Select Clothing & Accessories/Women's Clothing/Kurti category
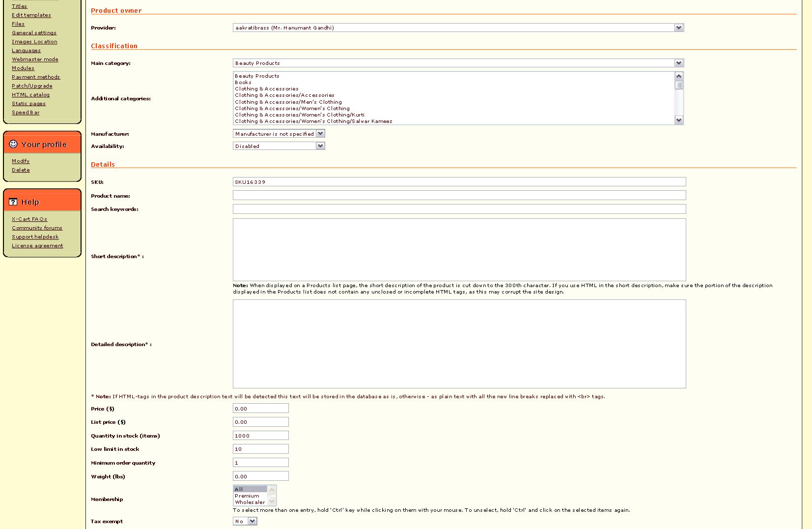The height and width of the screenshot is (529, 812). tap(300, 115)
